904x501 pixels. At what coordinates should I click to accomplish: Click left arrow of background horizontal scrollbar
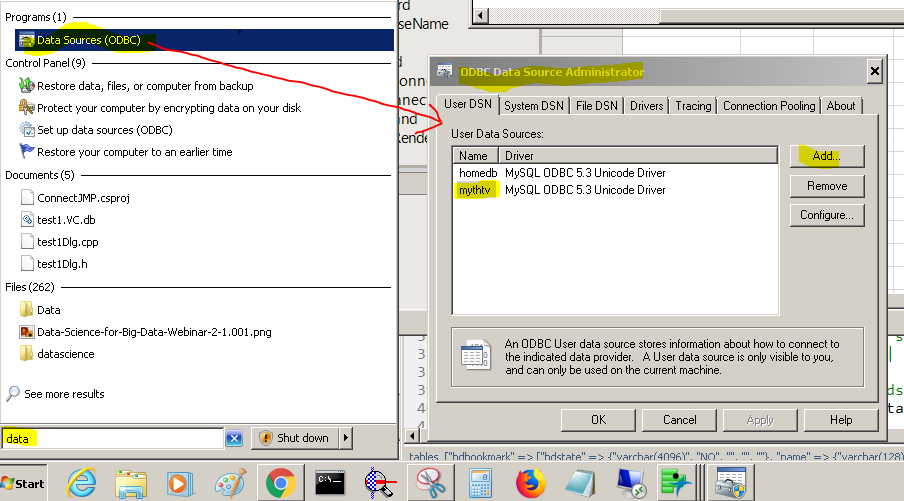(x=480, y=16)
